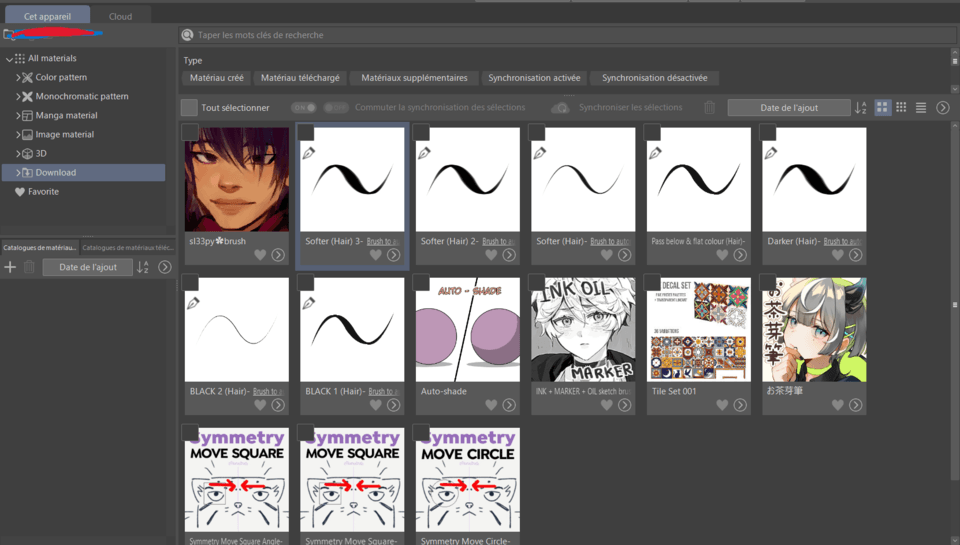Open Catalogues de matériaux téléchargés tab
This screenshot has height=545, width=960.
click(128, 247)
